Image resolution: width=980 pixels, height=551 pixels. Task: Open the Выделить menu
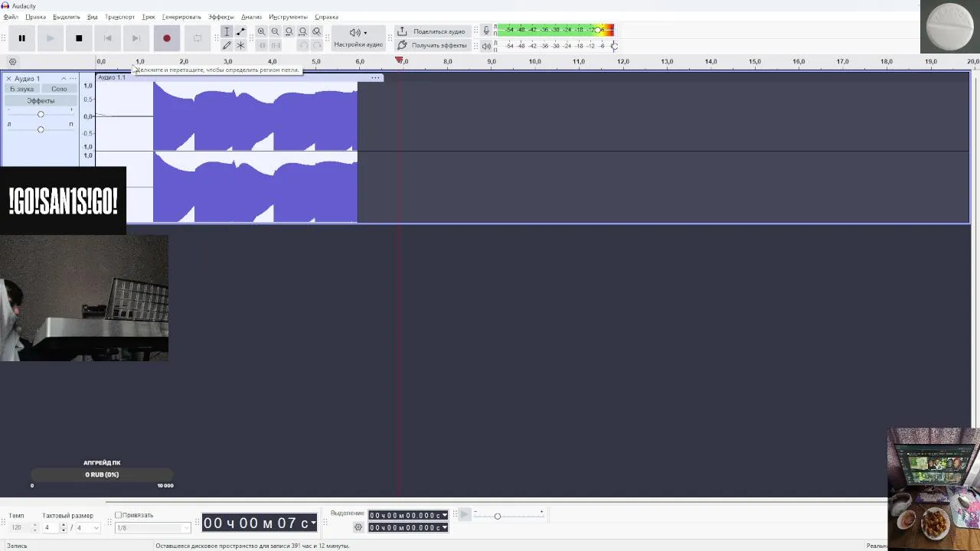click(67, 17)
